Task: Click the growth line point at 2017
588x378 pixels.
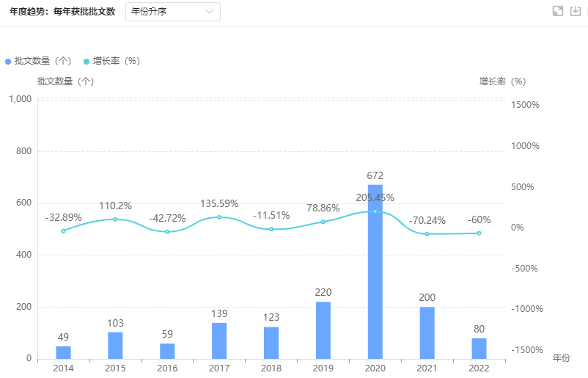Action: [219, 217]
